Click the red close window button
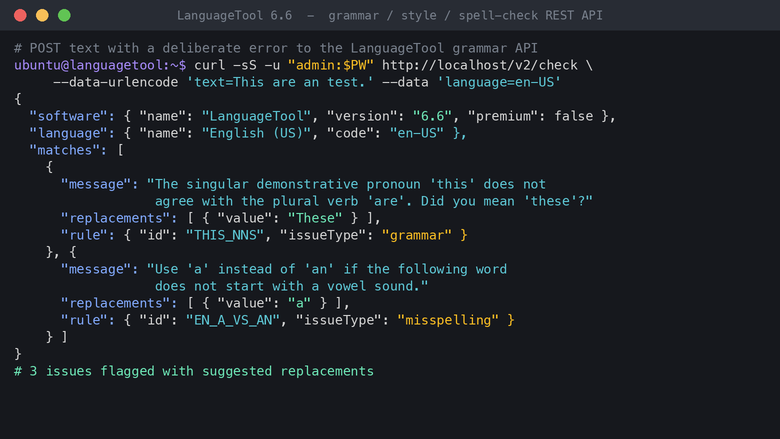 pyautogui.click(x=20, y=15)
